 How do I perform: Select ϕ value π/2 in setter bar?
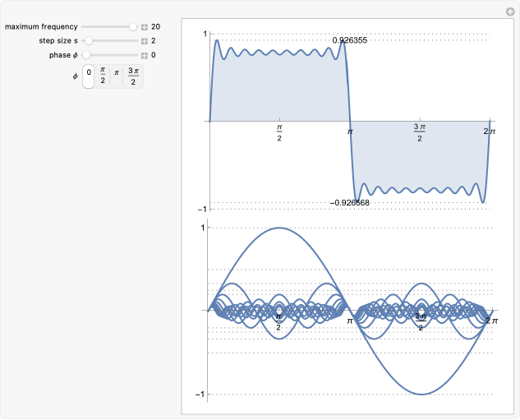pyautogui.click(x=103, y=76)
